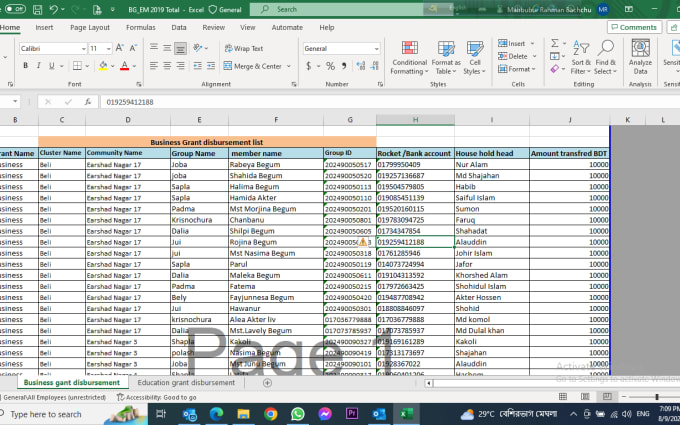Open the Insert ribbon tab

[x=44, y=27]
